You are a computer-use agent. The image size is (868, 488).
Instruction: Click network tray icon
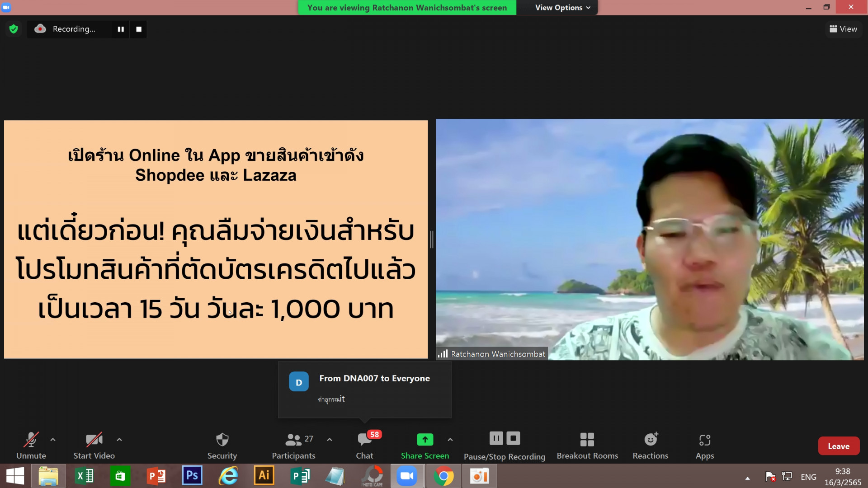click(787, 476)
